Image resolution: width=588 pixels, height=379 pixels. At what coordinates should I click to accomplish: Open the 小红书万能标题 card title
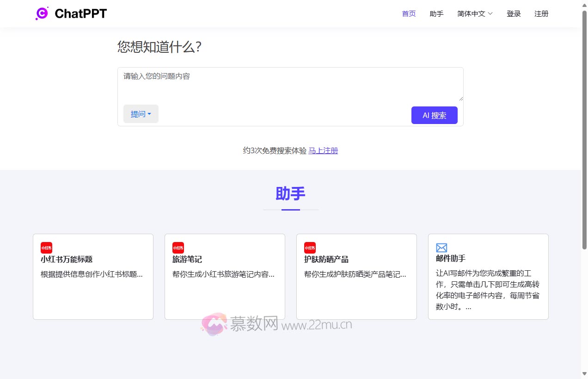pyautogui.click(x=67, y=259)
